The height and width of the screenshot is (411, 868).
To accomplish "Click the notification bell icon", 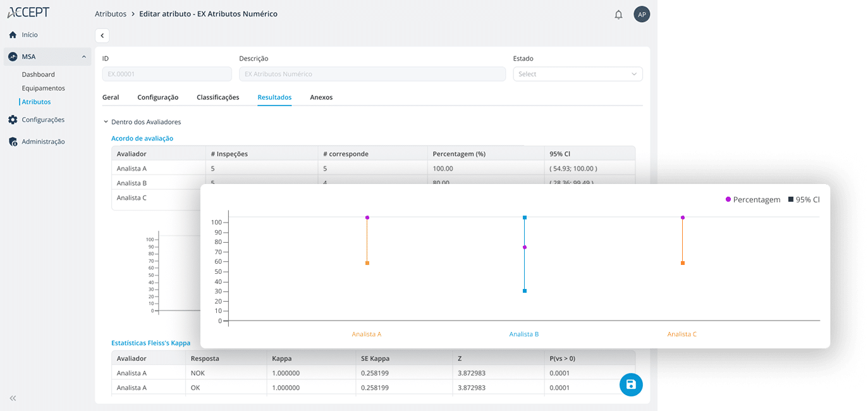I will pyautogui.click(x=618, y=15).
